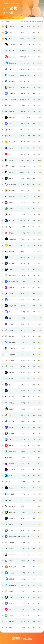Click the 产品名称 column header

coord(7,21)
